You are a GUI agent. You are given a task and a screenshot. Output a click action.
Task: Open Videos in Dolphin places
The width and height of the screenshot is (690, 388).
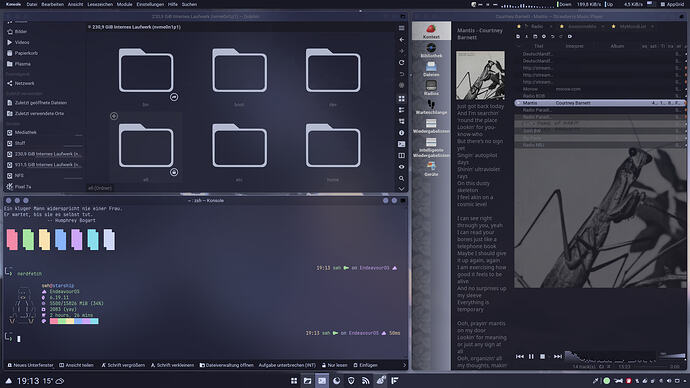pyautogui.click(x=18, y=42)
